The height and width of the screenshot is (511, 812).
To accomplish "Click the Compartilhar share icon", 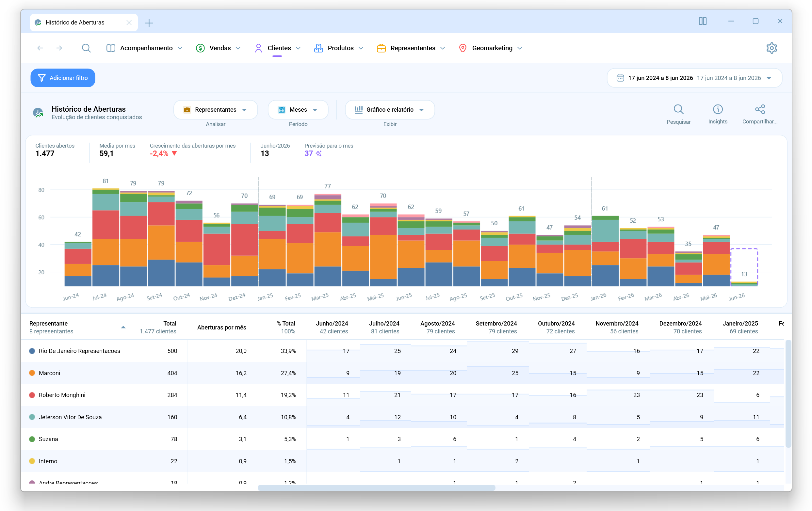I will pyautogui.click(x=759, y=109).
